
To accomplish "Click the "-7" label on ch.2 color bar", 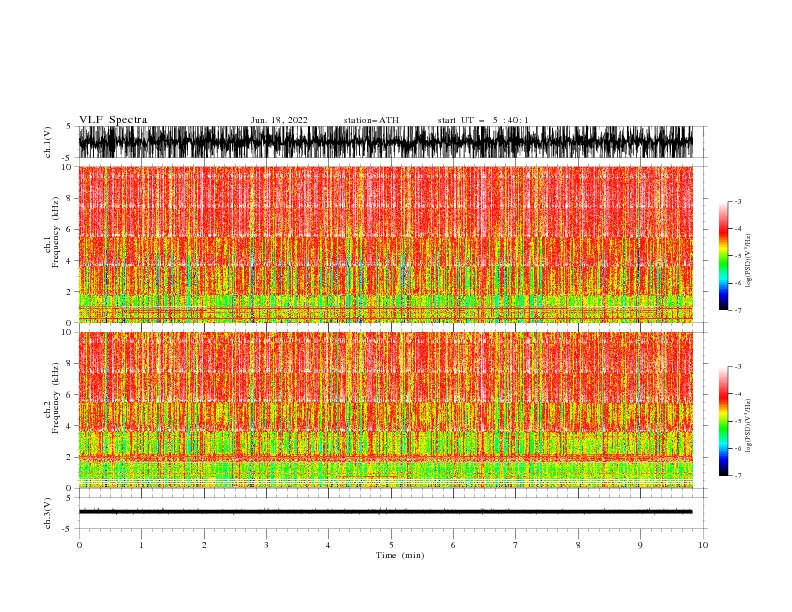I will point(737,476).
